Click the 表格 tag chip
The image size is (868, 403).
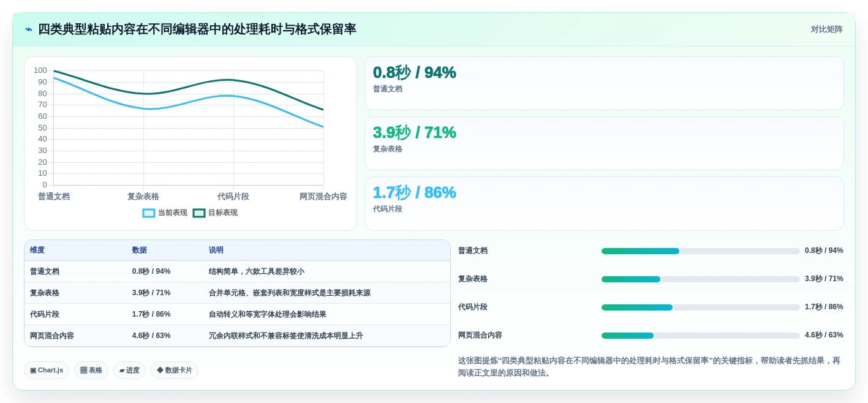91,370
